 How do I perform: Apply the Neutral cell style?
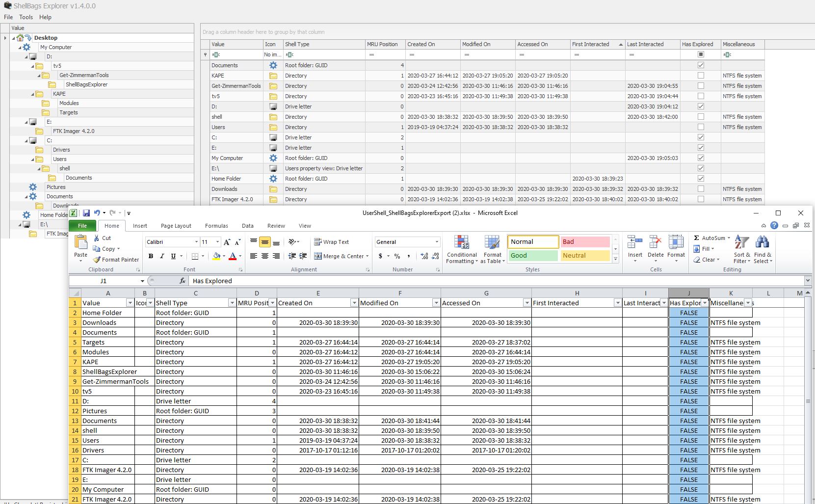[x=585, y=255]
